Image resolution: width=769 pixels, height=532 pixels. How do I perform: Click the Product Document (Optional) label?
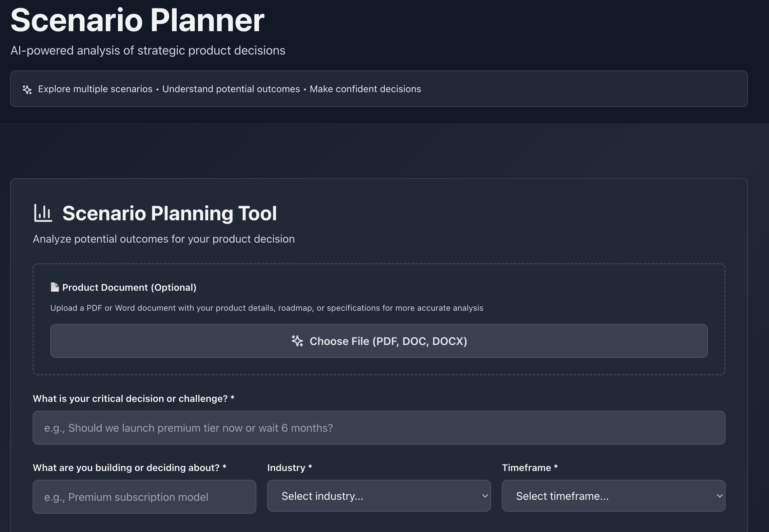tap(129, 287)
